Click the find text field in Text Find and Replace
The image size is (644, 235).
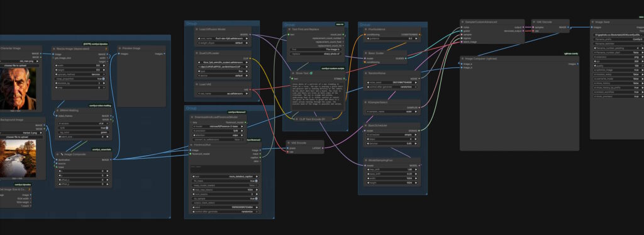pos(316,49)
